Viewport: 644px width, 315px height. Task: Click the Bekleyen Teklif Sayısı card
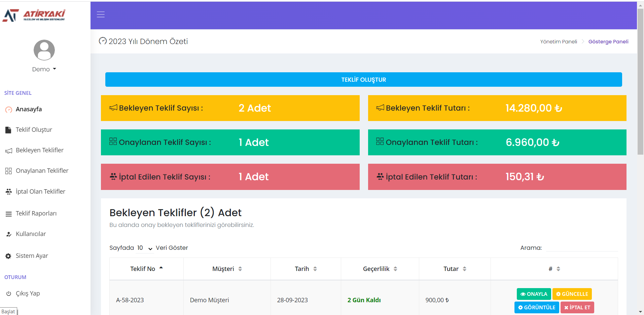tap(230, 108)
